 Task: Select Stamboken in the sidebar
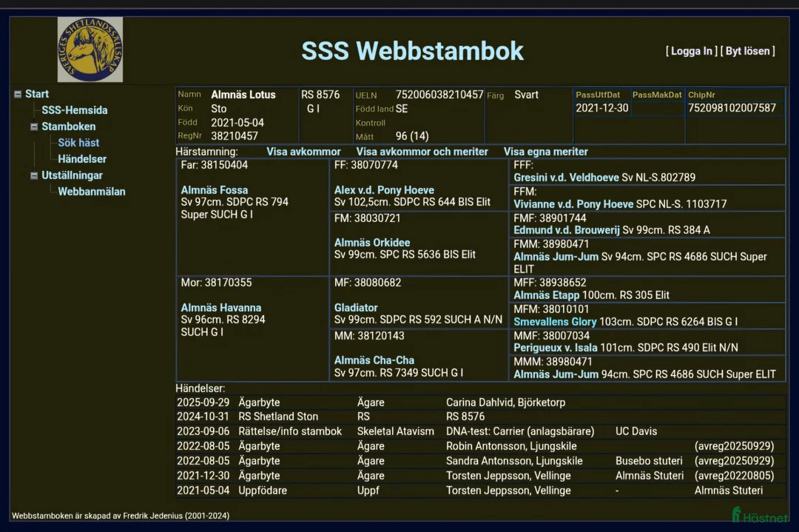pyautogui.click(x=68, y=127)
